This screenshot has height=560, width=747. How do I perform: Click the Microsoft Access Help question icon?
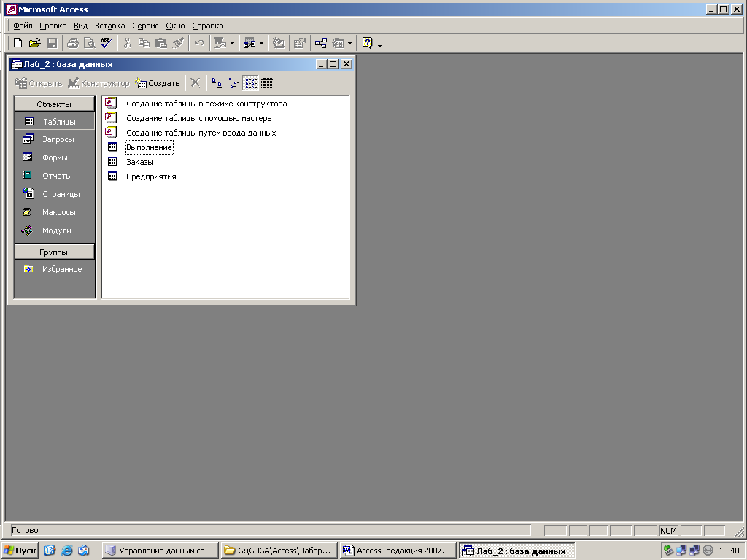[368, 43]
